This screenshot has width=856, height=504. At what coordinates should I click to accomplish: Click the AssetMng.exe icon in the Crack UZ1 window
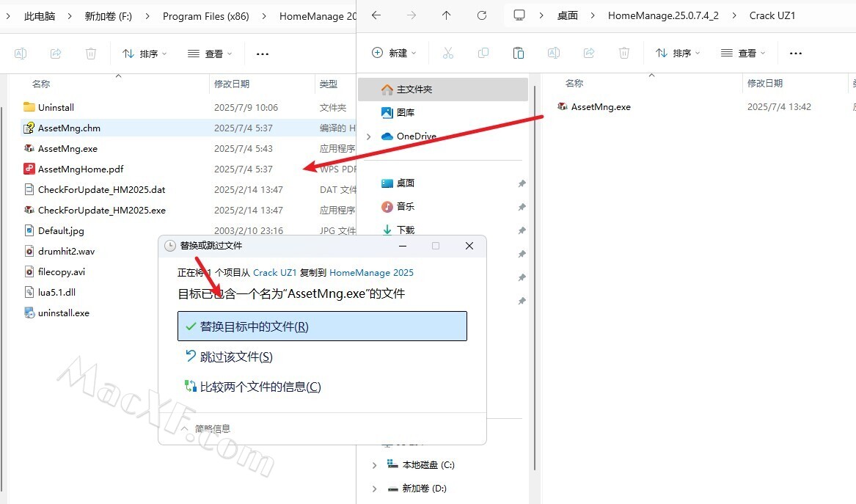point(563,106)
